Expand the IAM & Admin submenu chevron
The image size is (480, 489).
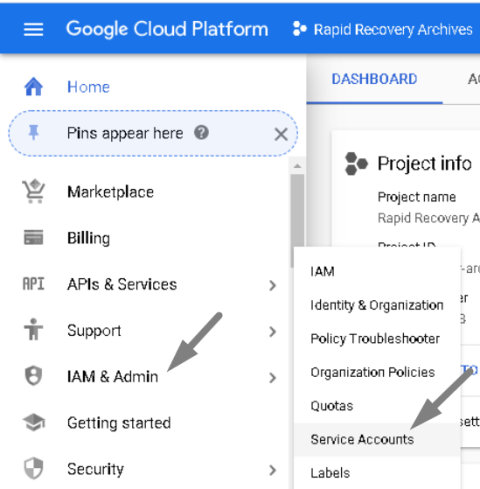click(272, 378)
